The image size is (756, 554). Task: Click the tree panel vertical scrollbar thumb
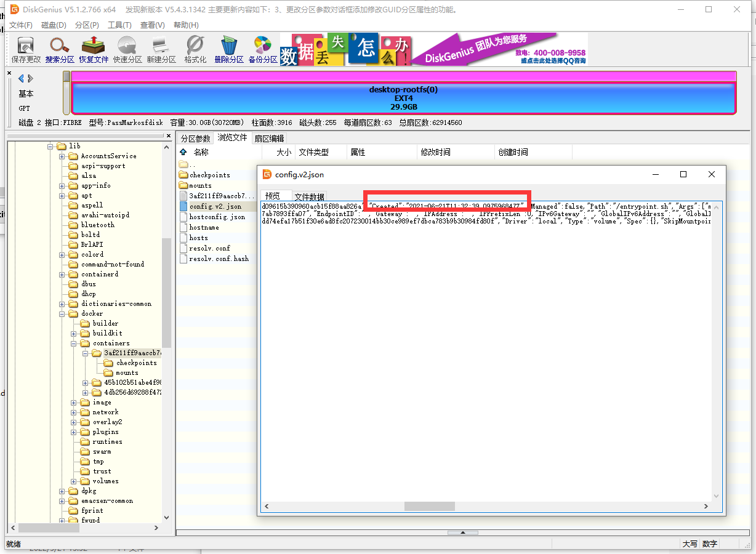(x=166, y=294)
